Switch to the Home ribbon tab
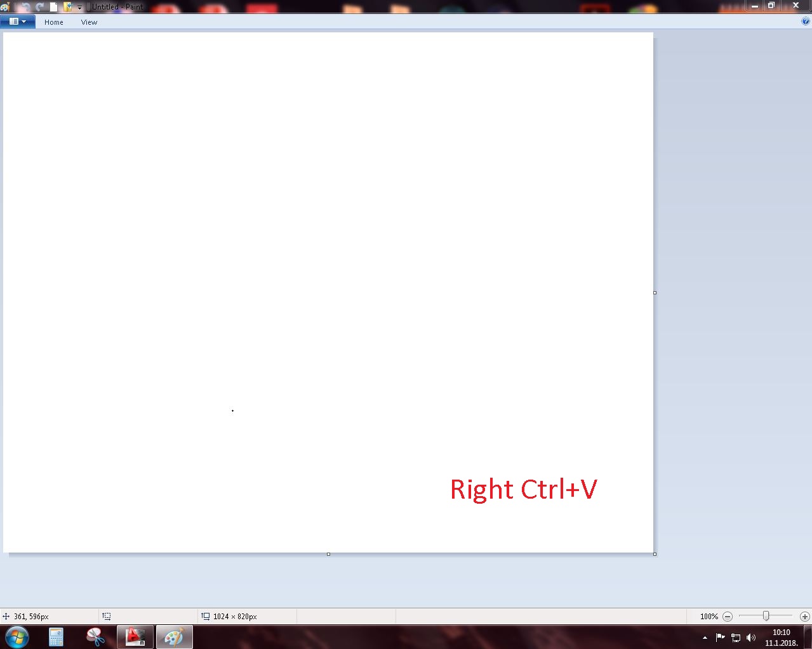812x649 pixels. [54, 22]
